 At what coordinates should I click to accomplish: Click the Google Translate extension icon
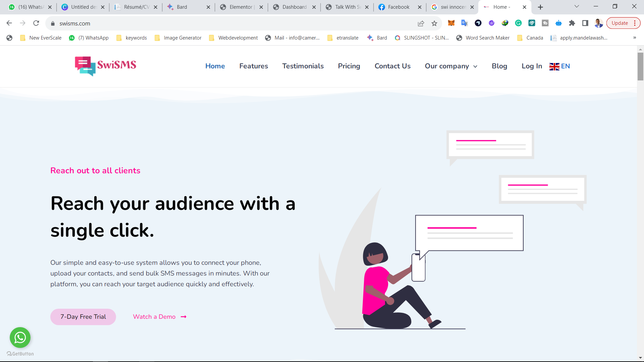pyautogui.click(x=465, y=23)
